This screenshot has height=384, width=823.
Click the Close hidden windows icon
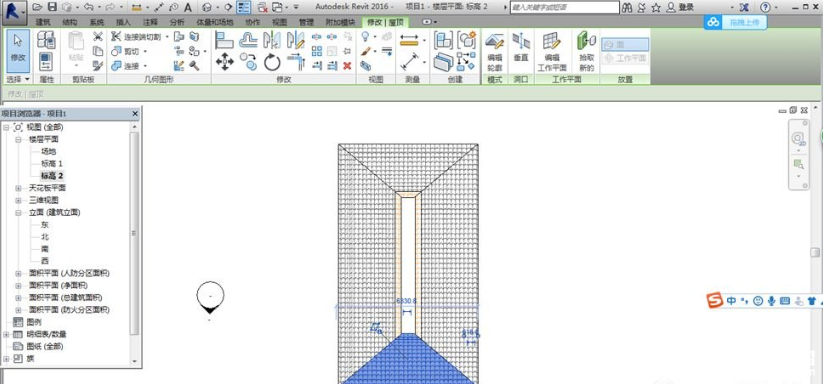[x=262, y=7]
